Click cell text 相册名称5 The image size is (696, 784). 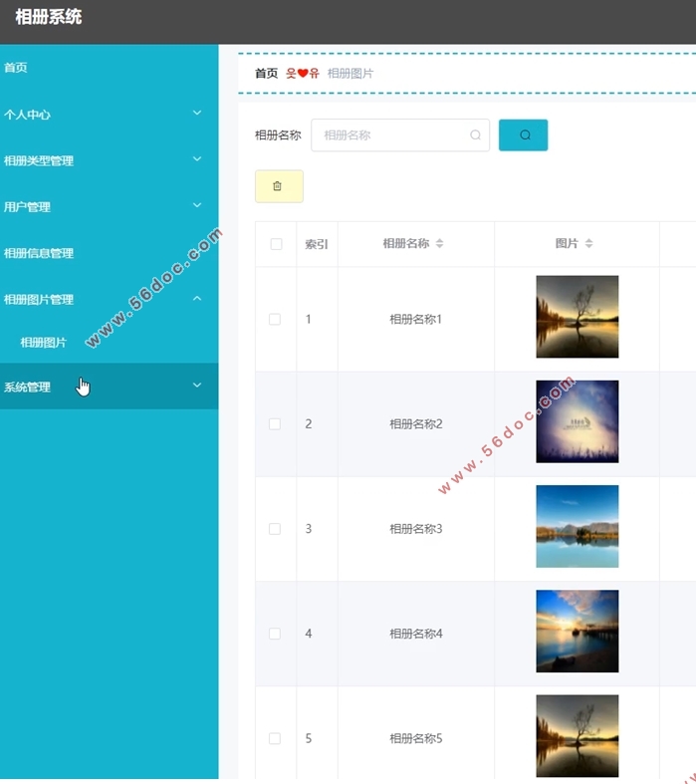click(x=415, y=738)
